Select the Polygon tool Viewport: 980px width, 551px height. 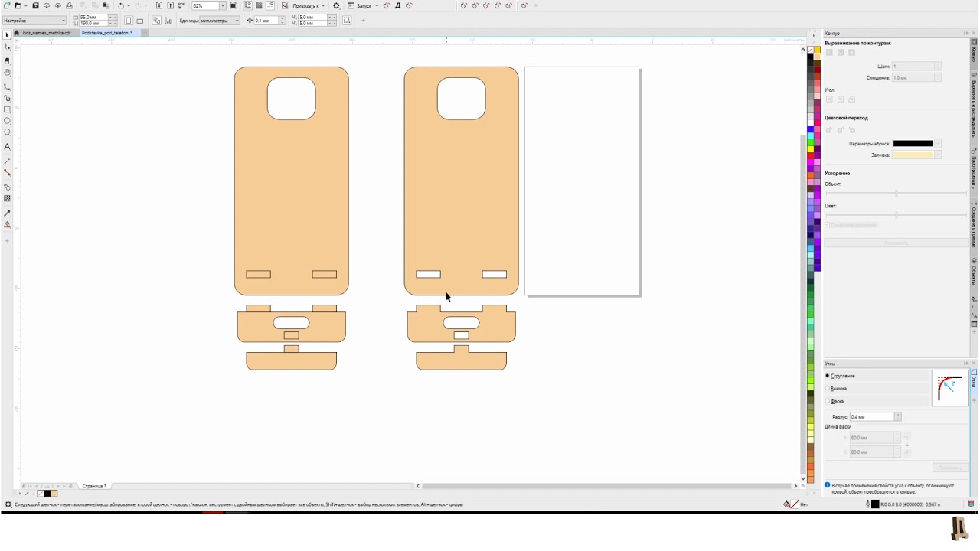point(8,132)
